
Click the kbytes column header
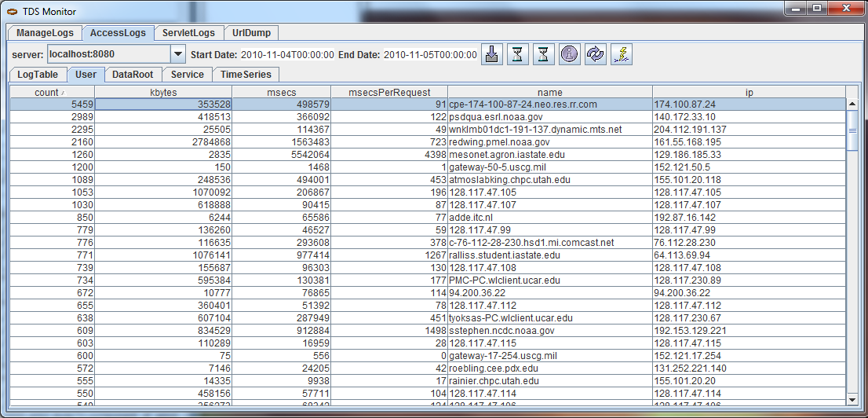pyautogui.click(x=163, y=93)
